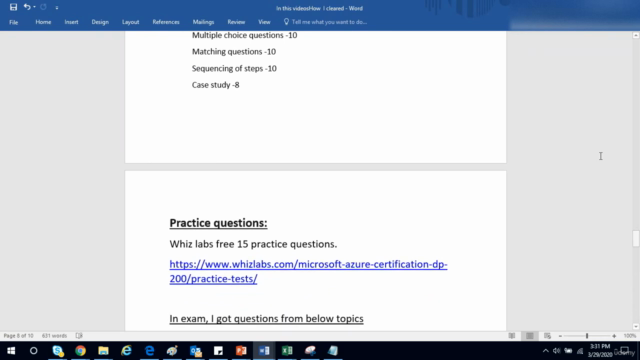The height and width of the screenshot is (360, 640).
Task: Open the Undo history dropdown arrow
Action: click(x=34, y=7)
